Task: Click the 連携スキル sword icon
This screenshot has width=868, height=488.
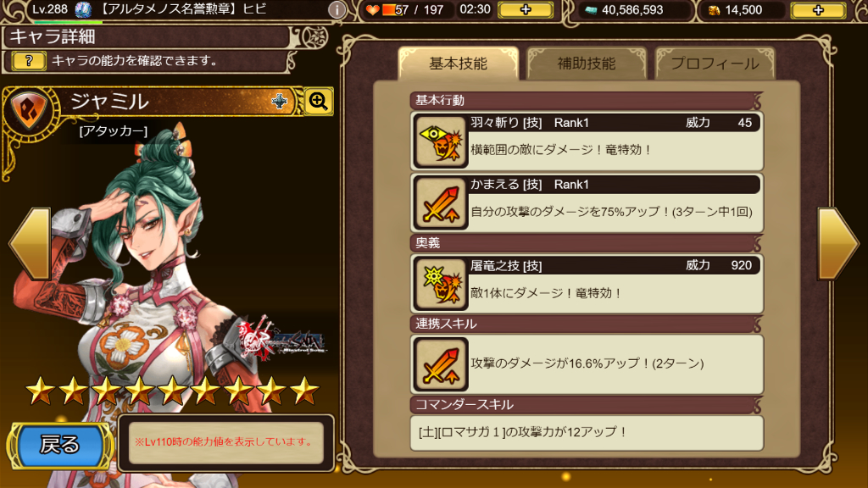Action: point(440,364)
